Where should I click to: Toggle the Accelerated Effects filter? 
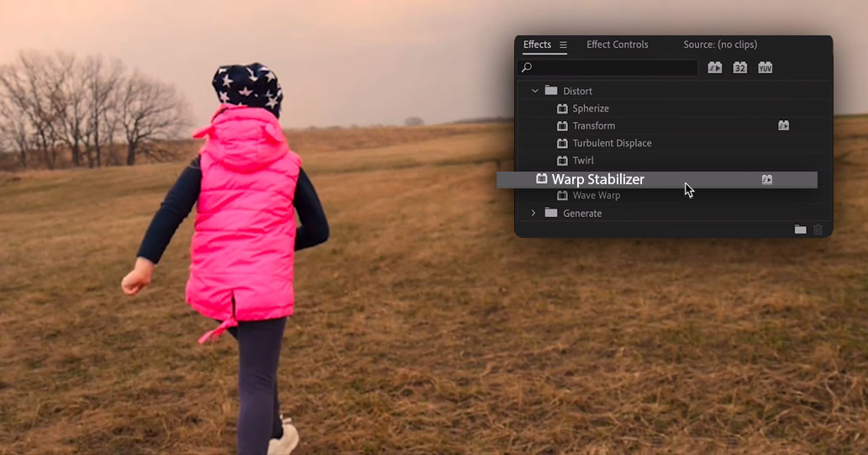714,67
